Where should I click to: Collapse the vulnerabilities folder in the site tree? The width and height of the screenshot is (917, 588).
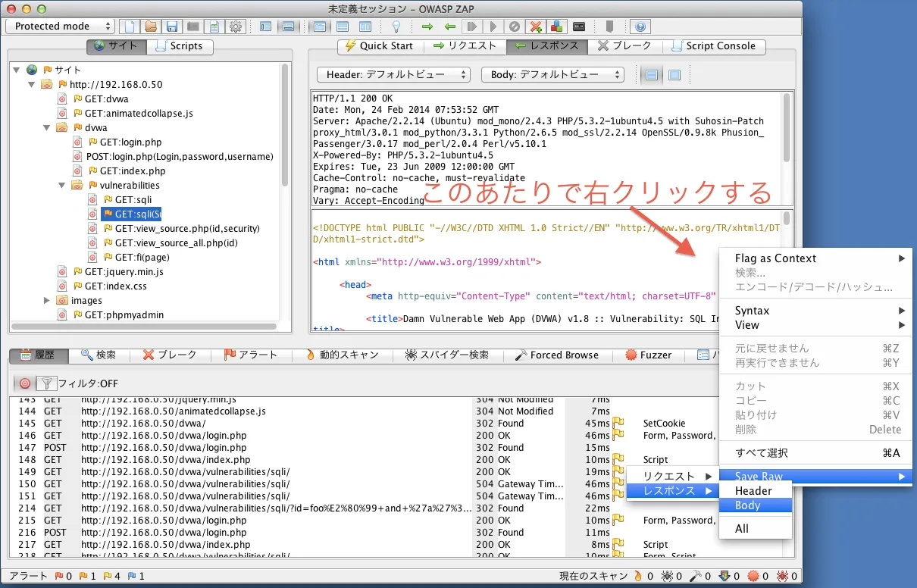(x=62, y=185)
